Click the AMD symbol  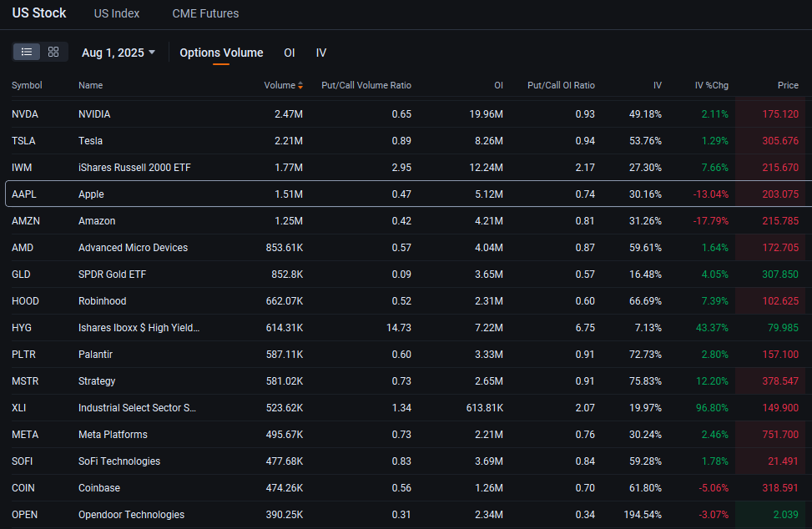(x=23, y=248)
